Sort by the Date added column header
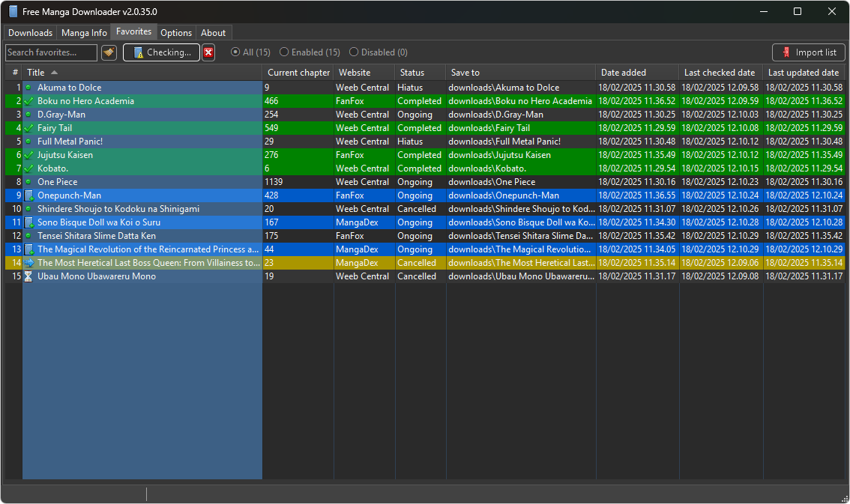Screen dimensions: 850x504 pos(637,73)
